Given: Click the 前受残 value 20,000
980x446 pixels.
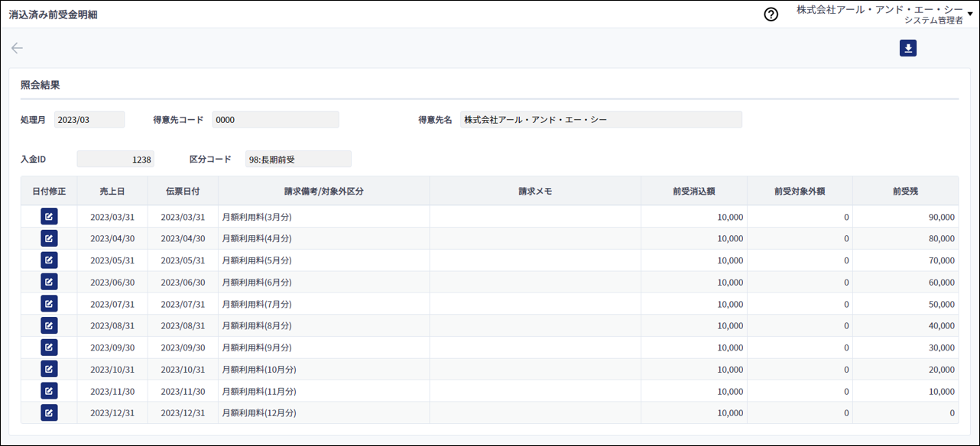Looking at the screenshot, I should [942, 369].
